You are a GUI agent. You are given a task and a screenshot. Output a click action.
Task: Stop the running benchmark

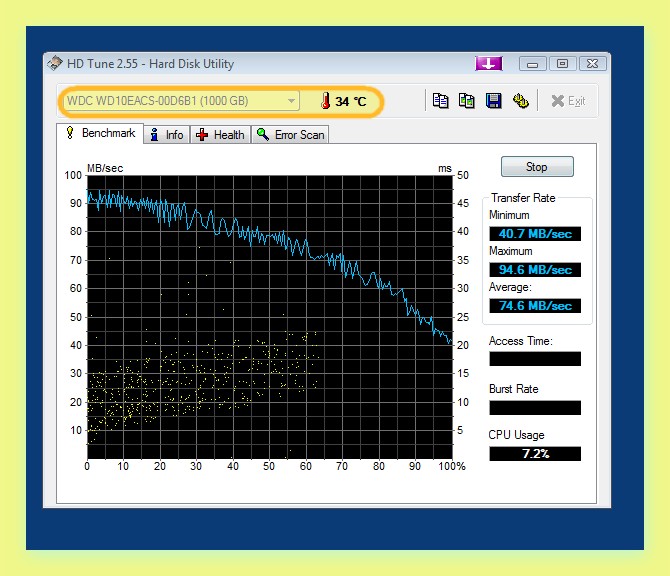pos(537,167)
